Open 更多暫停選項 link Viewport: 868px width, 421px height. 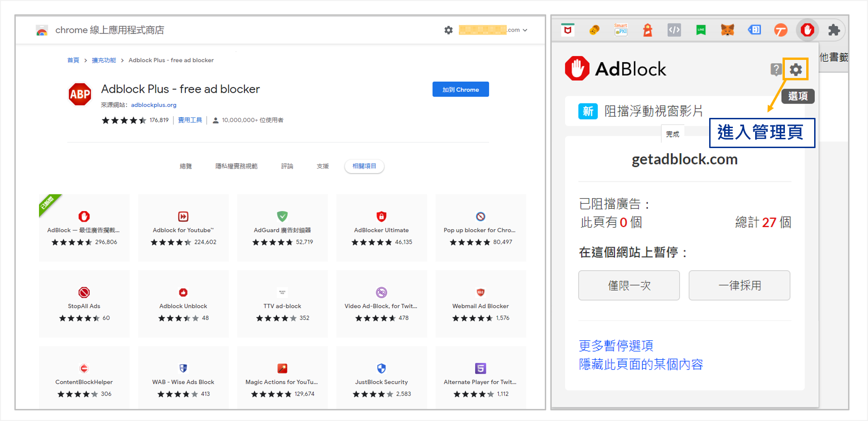[x=615, y=346]
